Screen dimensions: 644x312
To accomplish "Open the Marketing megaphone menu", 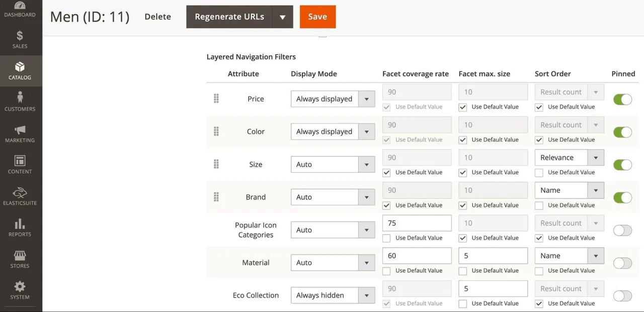I will point(20,134).
